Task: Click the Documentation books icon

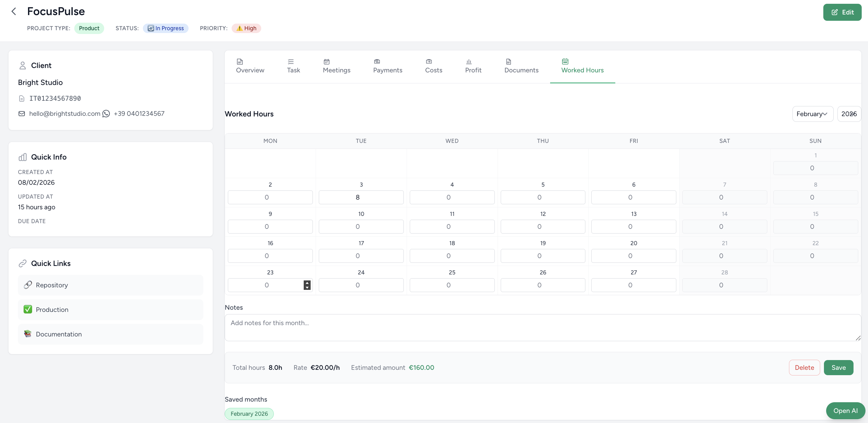Action: (28, 334)
